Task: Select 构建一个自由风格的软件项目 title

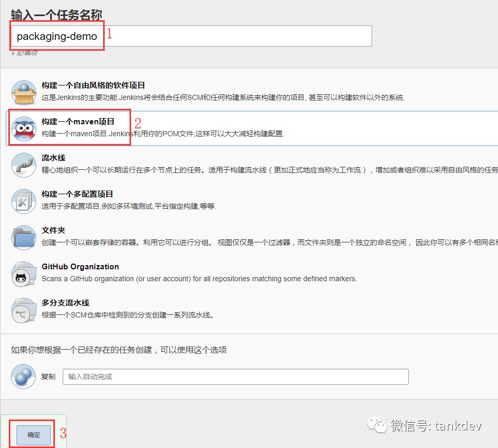Action: (x=93, y=85)
